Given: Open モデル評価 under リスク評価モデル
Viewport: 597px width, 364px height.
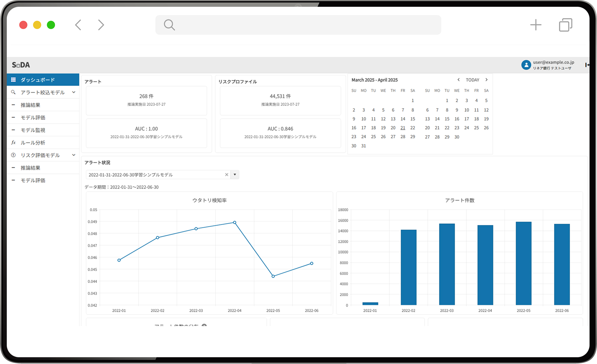Looking at the screenshot, I should (43, 180).
